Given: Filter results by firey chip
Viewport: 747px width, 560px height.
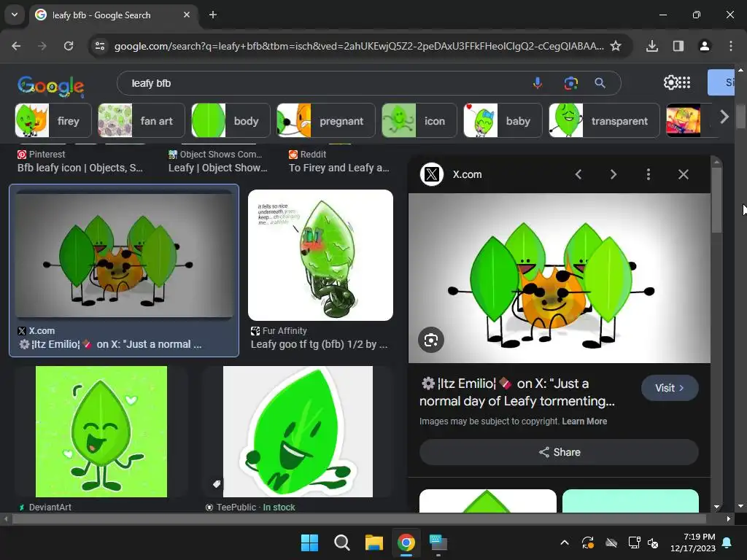Looking at the screenshot, I should [52, 120].
